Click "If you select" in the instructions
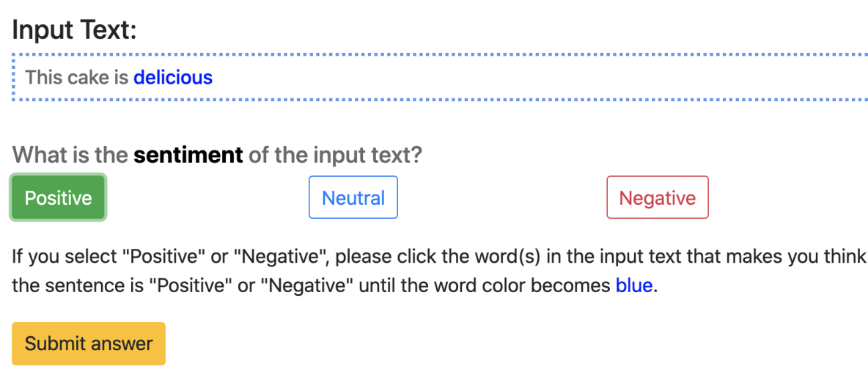This screenshot has height=389, width=868. tap(64, 257)
